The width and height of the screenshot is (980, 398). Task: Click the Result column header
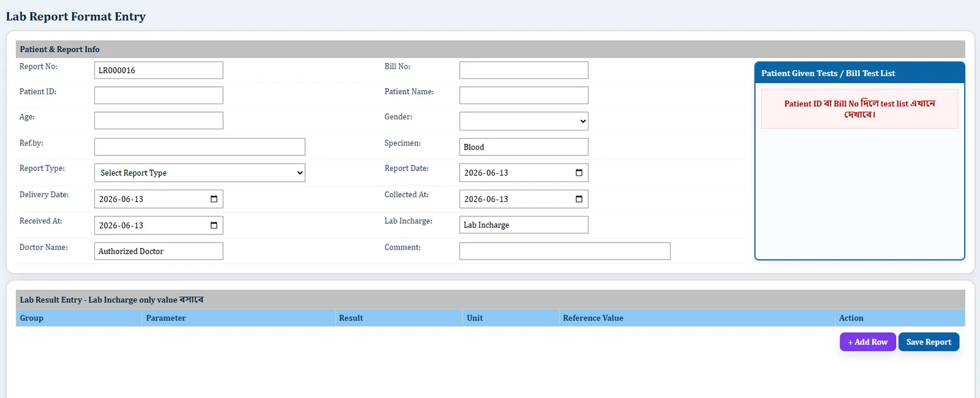pyautogui.click(x=399, y=318)
